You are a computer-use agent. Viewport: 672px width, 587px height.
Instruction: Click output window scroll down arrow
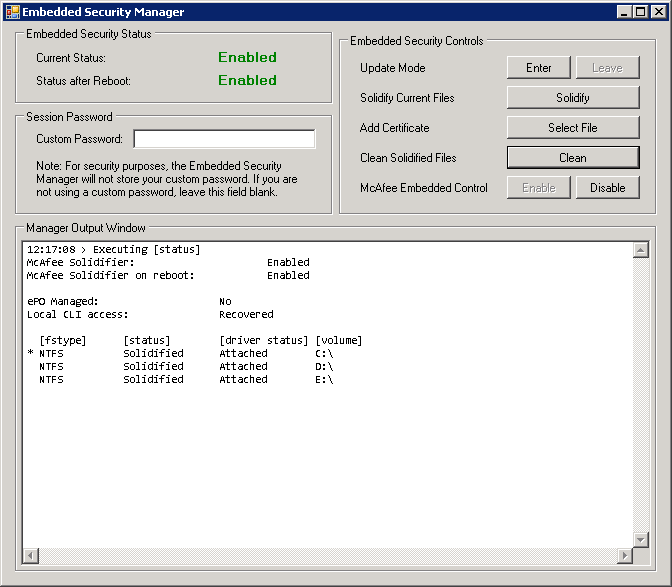tap(641, 540)
